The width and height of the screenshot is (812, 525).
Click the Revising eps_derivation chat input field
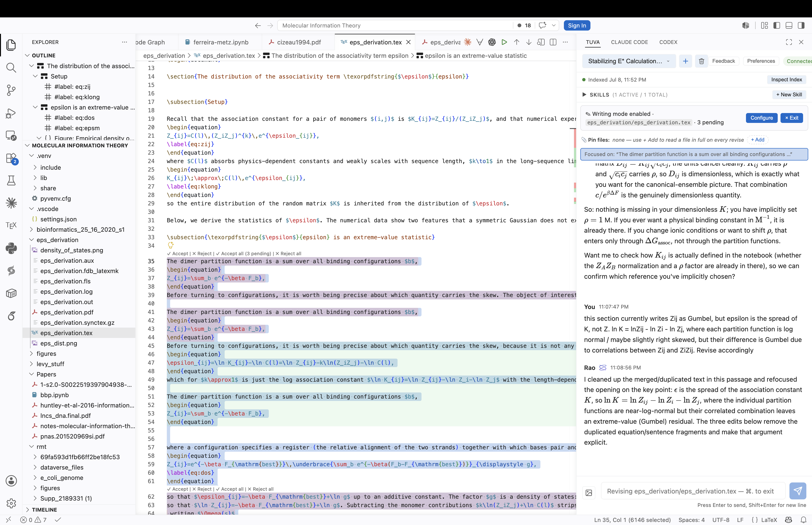[x=693, y=491]
